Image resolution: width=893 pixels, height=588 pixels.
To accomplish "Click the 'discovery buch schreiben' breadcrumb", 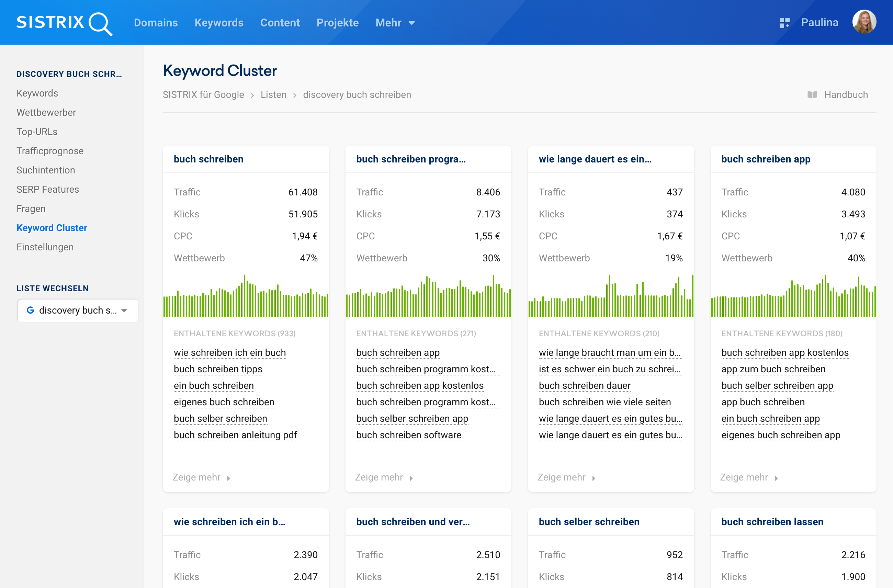I will [357, 94].
